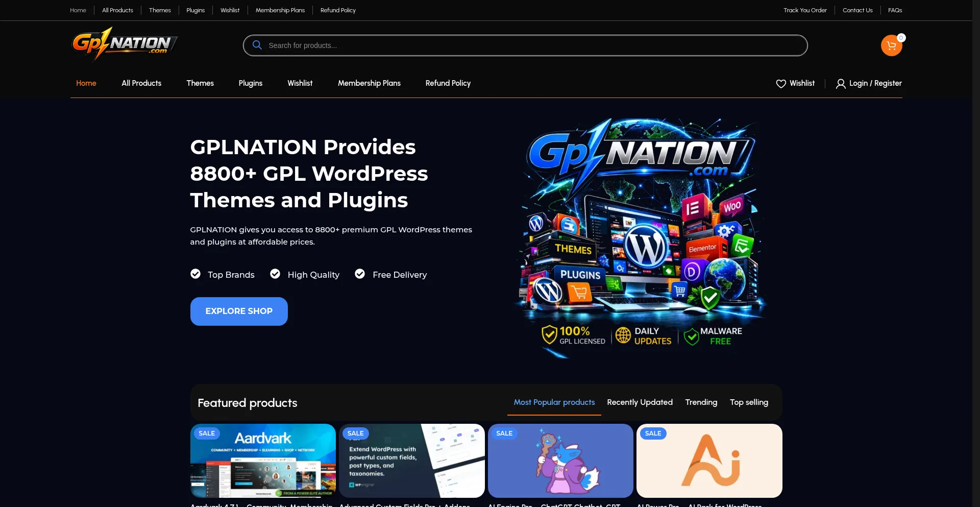Click the Featured products heading
This screenshot has height=507, width=980.
[248, 403]
